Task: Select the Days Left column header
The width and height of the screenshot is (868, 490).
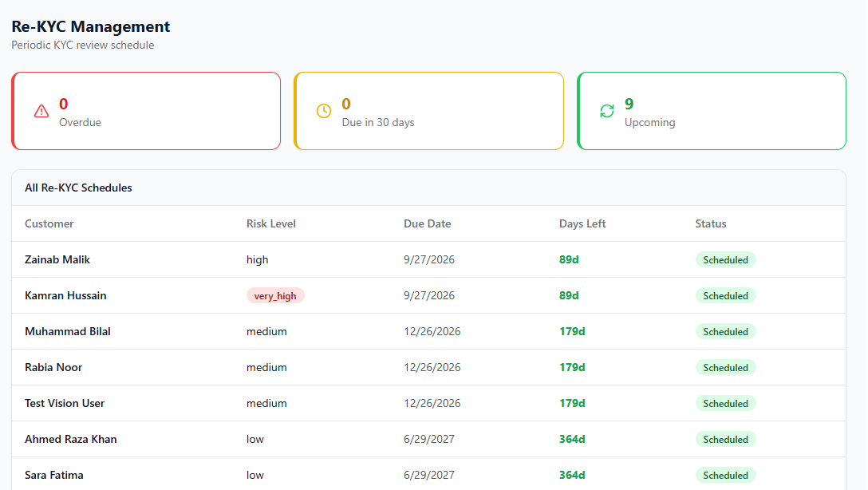Action: click(x=582, y=223)
